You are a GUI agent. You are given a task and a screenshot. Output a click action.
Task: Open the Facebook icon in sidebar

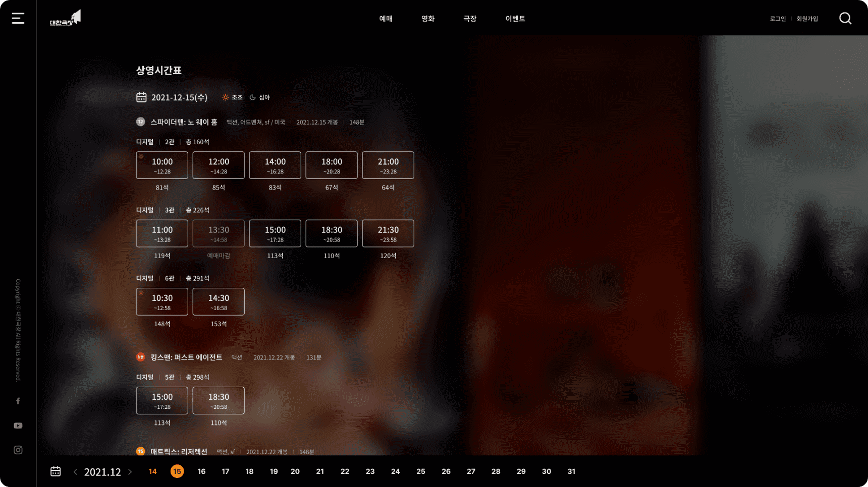tap(18, 401)
